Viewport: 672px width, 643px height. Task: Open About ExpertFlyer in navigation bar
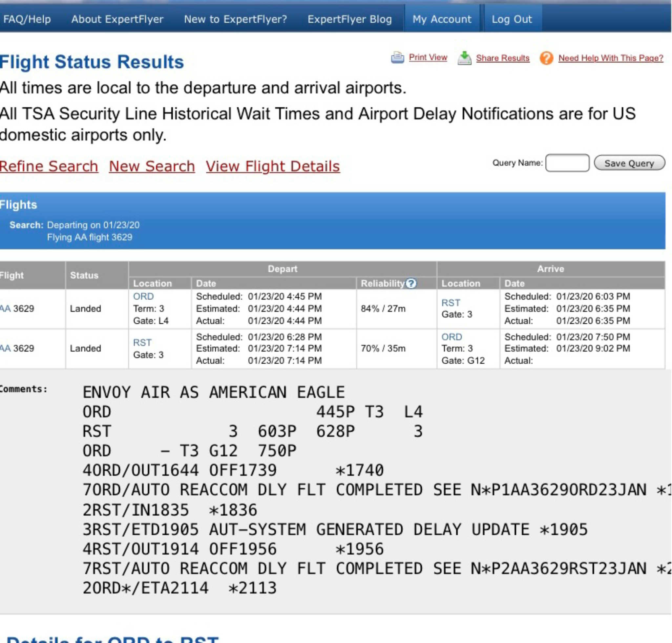pyautogui.click(x=117, y=19)
